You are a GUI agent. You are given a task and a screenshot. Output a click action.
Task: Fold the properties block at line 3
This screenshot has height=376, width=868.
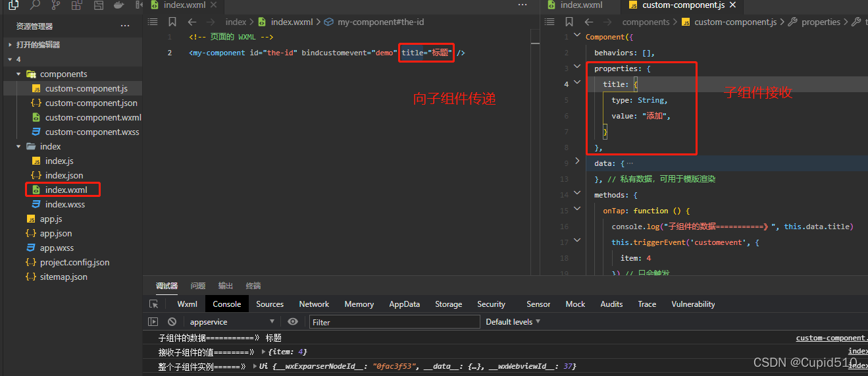click(577, 68)
